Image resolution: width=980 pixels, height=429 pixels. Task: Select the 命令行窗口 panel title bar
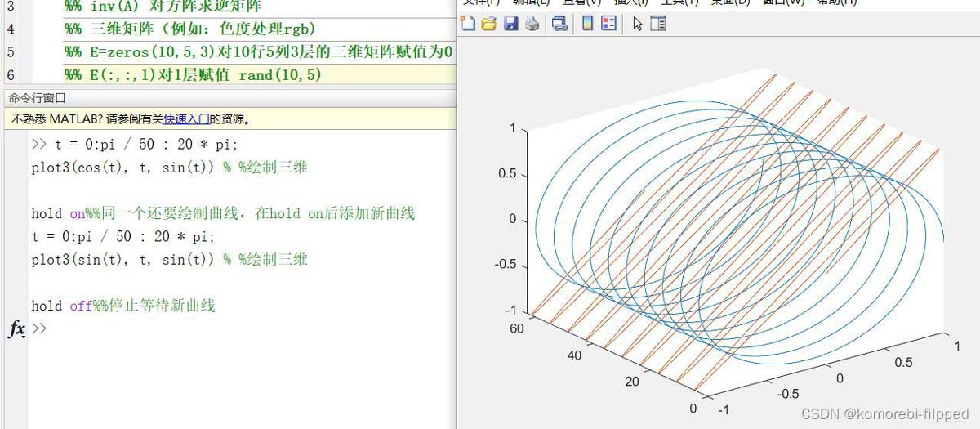click(x=38, y=98)
